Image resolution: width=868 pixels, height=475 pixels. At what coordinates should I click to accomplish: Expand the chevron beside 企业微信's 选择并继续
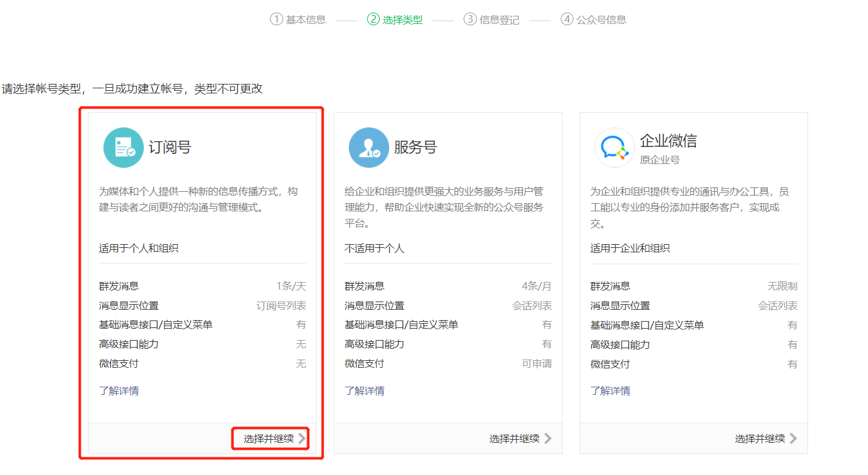tap(794, 438)
